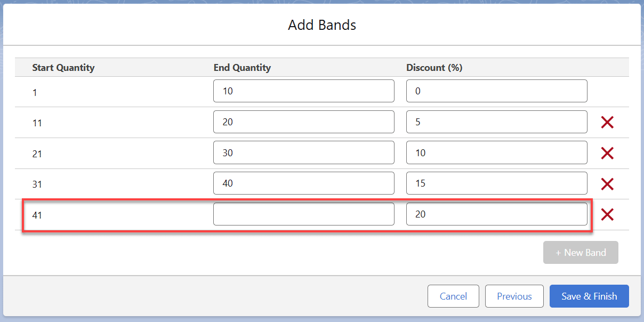Delete the band starting at quantity 31

point(607,184)
